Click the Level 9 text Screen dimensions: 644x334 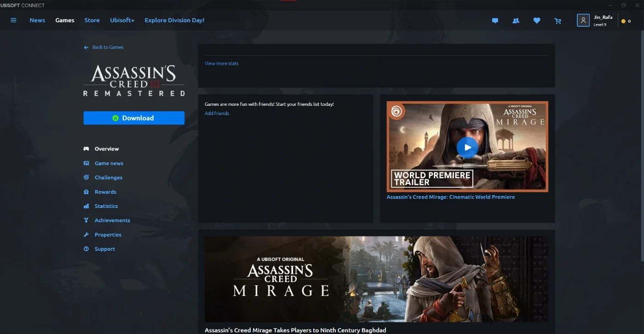pos(600,25)
